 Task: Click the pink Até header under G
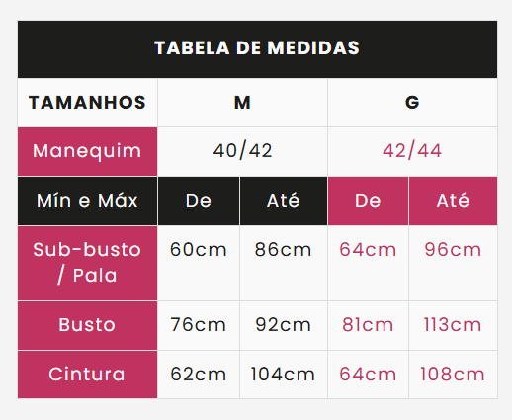pyautogui.click(x=453, y=201)
